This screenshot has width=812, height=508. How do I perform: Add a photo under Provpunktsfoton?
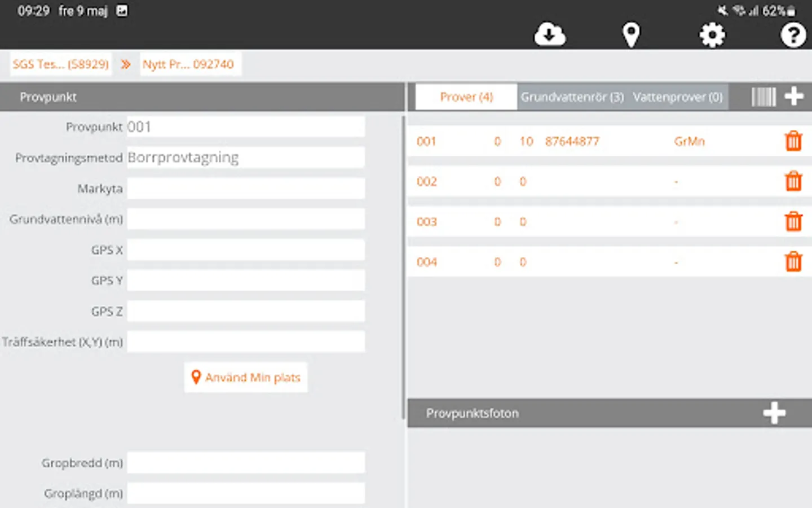point(775,413)
